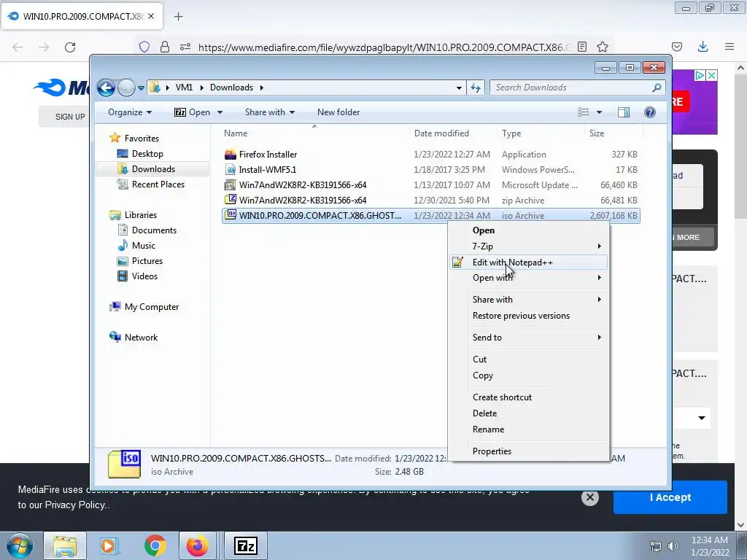Choose Rename in the context menu
This screenshot has height=560, width=747.
pos(529,429)
